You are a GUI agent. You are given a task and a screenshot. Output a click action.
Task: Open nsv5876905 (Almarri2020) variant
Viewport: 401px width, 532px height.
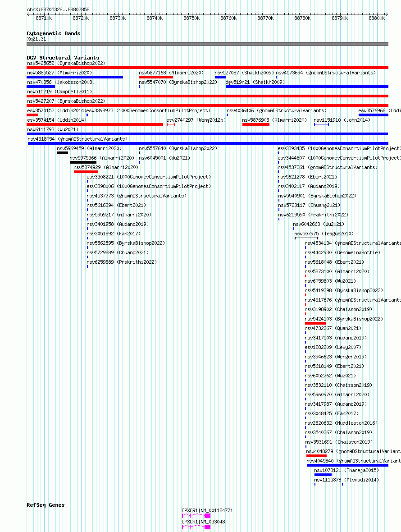(x=274, y=120)
